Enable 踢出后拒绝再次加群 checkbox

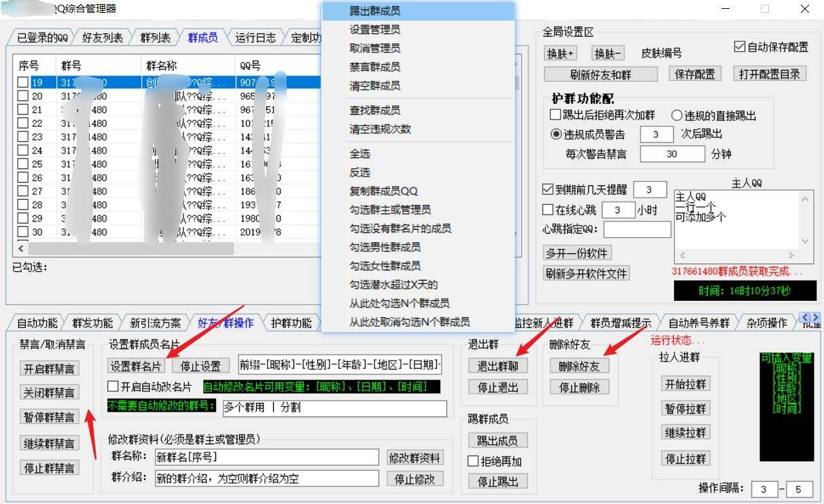[x=555, y=115]
